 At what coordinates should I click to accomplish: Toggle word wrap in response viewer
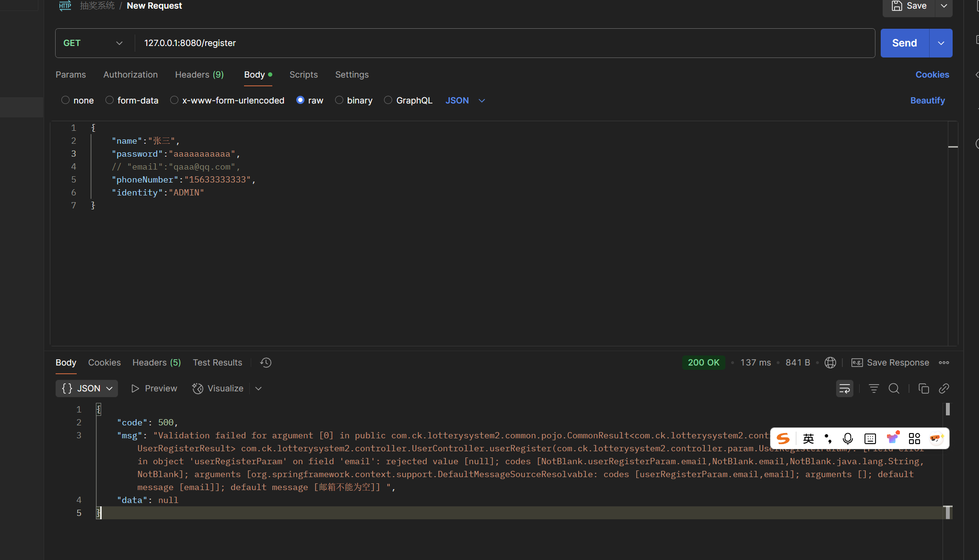(x=844, y=389)
